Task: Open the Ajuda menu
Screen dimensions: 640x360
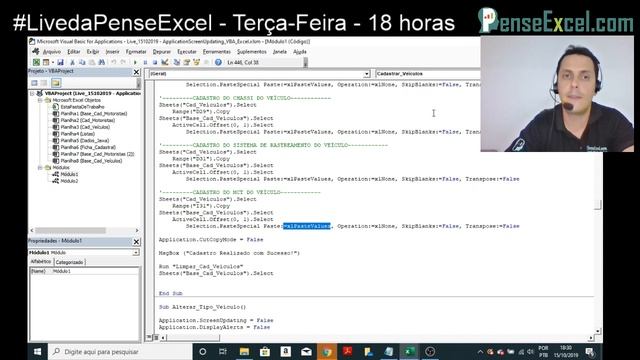Action: pyautogui.click(x=300, y=52)
